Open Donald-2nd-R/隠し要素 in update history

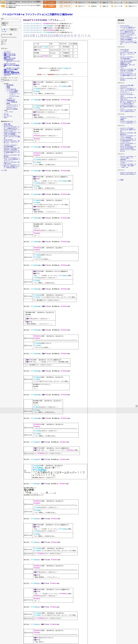coord(127,86)
